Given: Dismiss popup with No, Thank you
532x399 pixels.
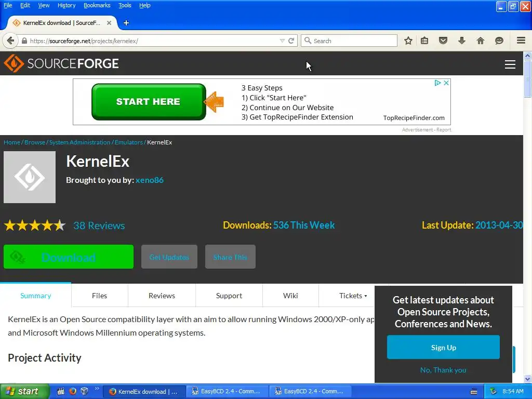Looking at the screenshot, I should pyautogui.click(x=443, y=370).
